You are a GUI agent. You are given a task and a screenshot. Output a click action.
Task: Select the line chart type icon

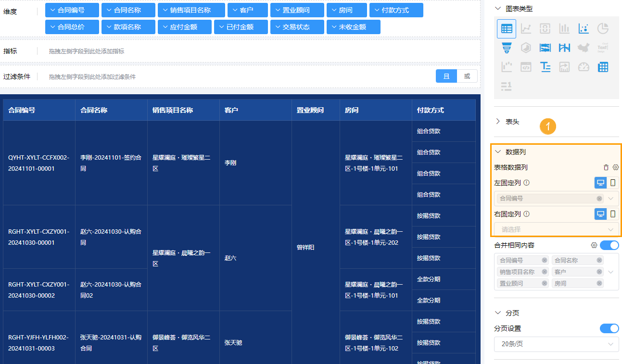(x=526, y=28)
